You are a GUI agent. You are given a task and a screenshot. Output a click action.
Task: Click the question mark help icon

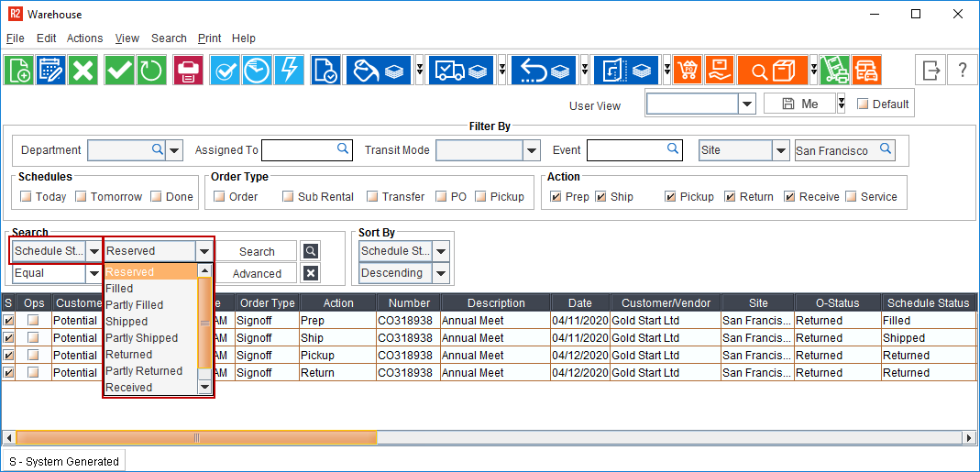tap(963, 71)
